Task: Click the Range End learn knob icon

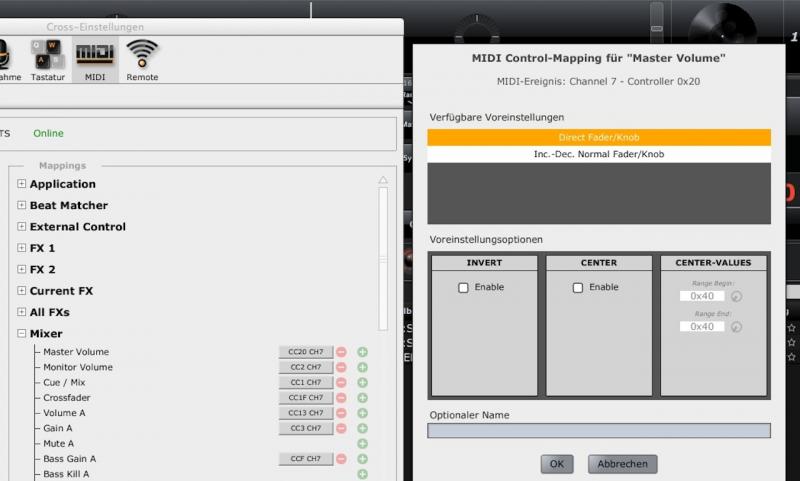Action: click(x=737, y=326)
